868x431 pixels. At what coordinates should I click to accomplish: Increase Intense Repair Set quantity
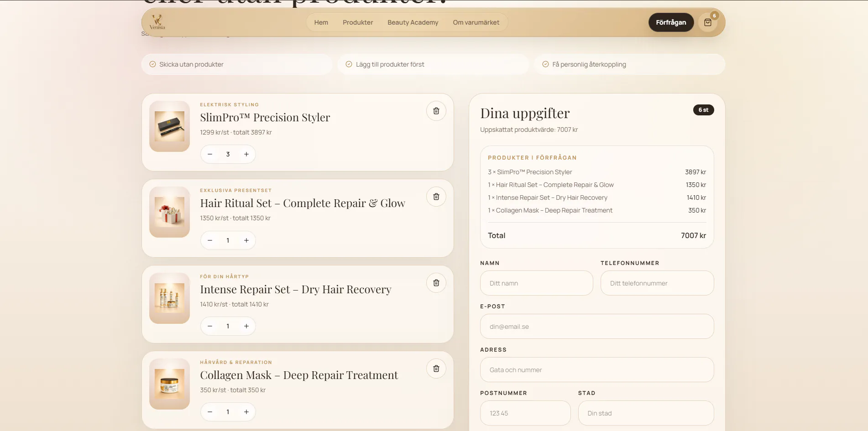tap(246, 326)
